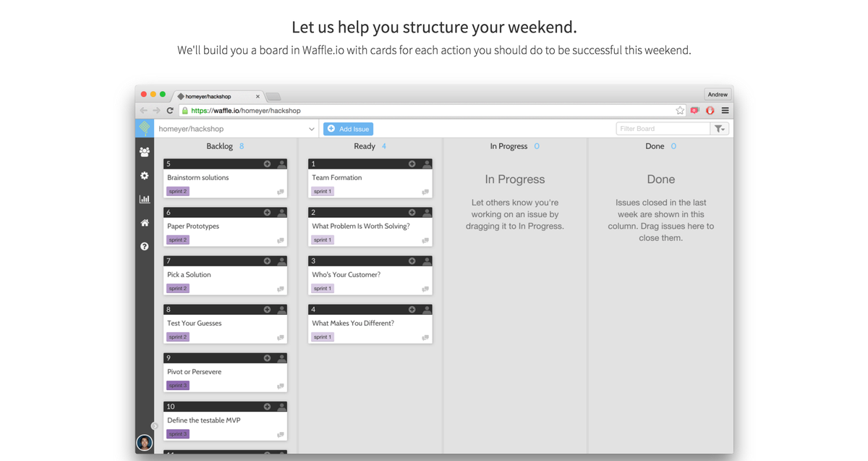Screen dimensions: 868x461
Task: Open the analytics bar chart icon
Action: click(x=145, y=199)
